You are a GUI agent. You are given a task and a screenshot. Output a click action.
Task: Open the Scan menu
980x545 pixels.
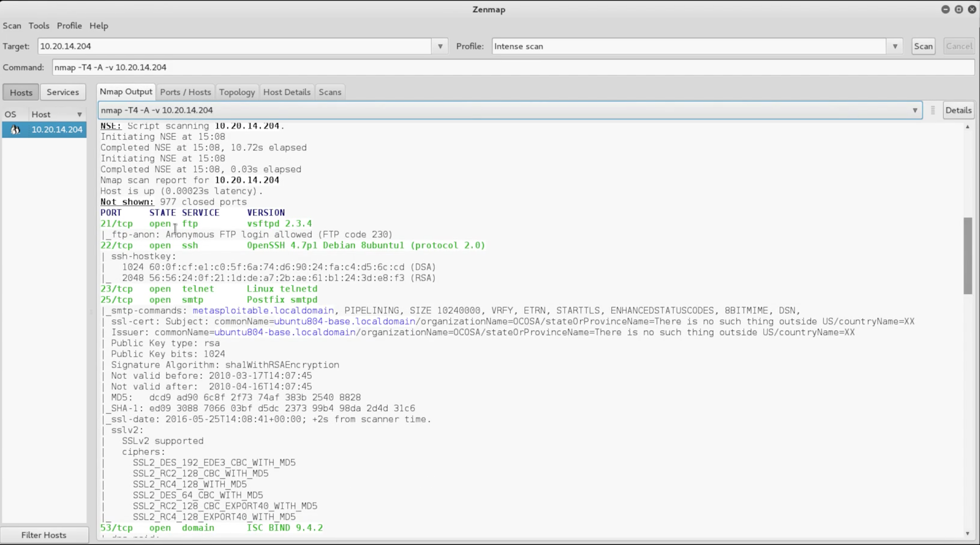(x=12, y=26)
